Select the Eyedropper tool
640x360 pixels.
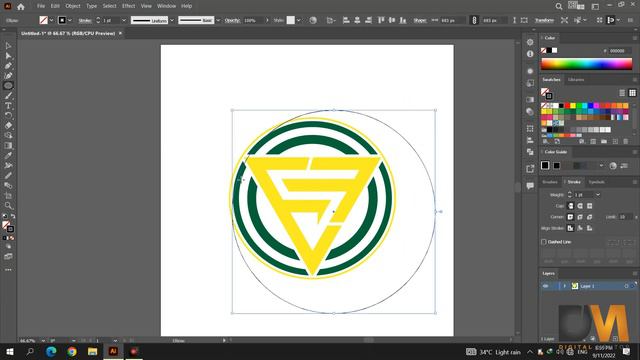(x=8, y=155)
